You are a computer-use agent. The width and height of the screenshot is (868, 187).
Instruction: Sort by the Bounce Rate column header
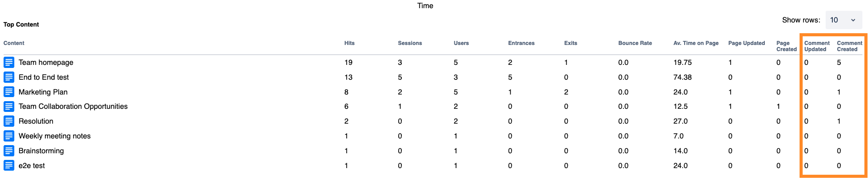pyautogui.click(x=635, y=43)
